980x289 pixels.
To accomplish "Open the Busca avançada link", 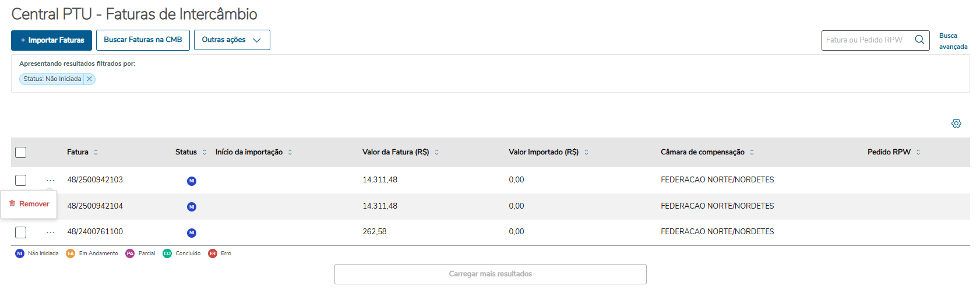I will click(x=953, y=41).
